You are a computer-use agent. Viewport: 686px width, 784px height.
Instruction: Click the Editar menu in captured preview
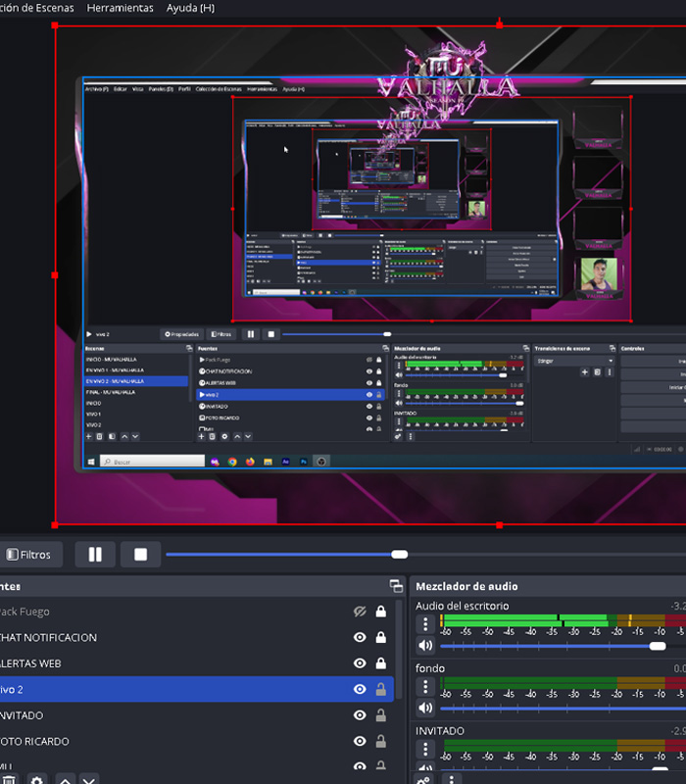point(120,89)
